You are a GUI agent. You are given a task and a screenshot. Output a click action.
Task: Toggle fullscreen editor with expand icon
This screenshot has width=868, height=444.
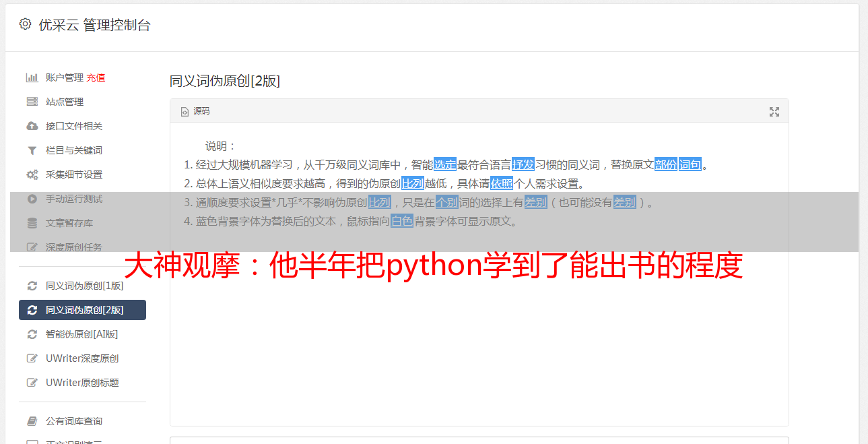point(774,112)
